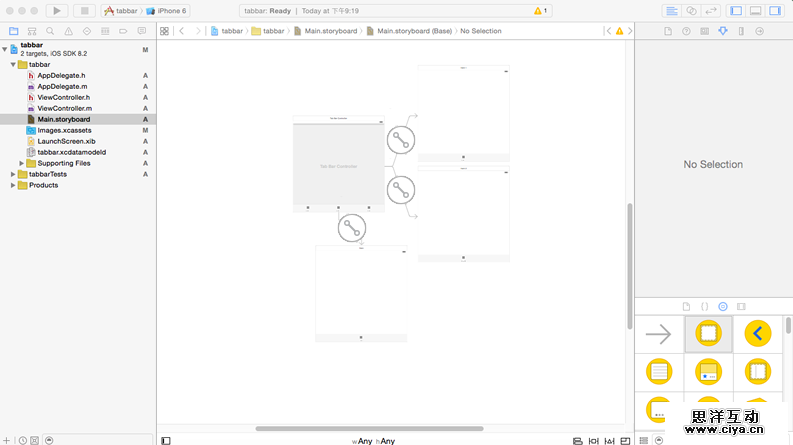The height and width of the screenshot is (445, 793).
Task: Show the Find navigator
Action: [x=50, y=31]
